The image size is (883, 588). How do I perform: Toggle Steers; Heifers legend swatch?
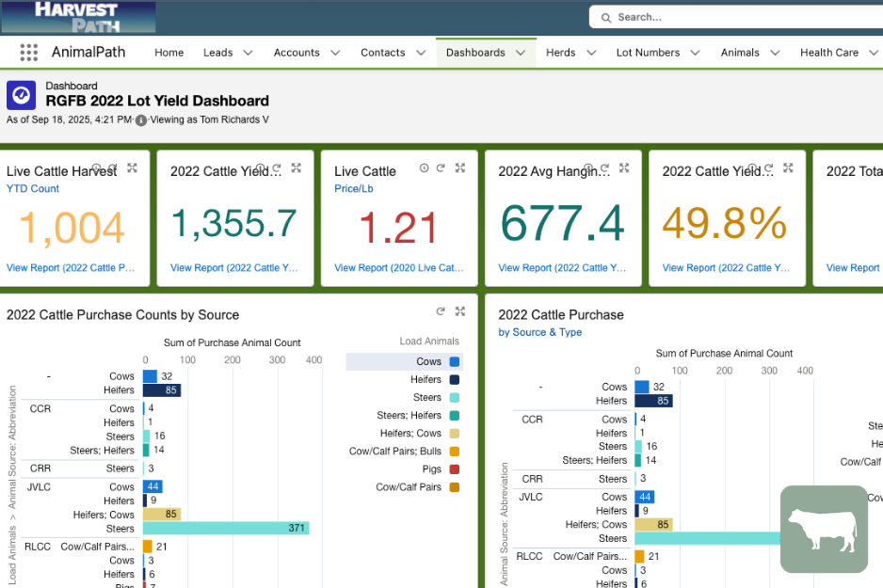(x=455, y=416)
